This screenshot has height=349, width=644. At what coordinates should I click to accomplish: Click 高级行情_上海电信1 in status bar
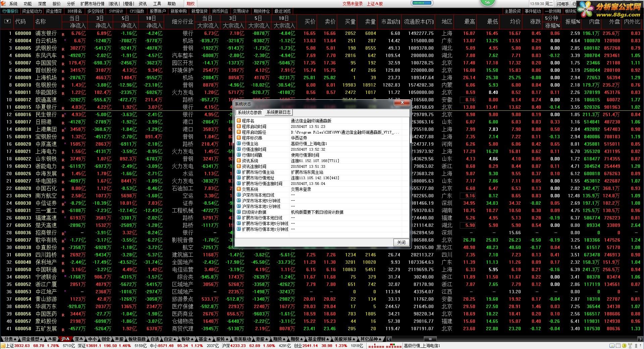(x=422, y=346)
